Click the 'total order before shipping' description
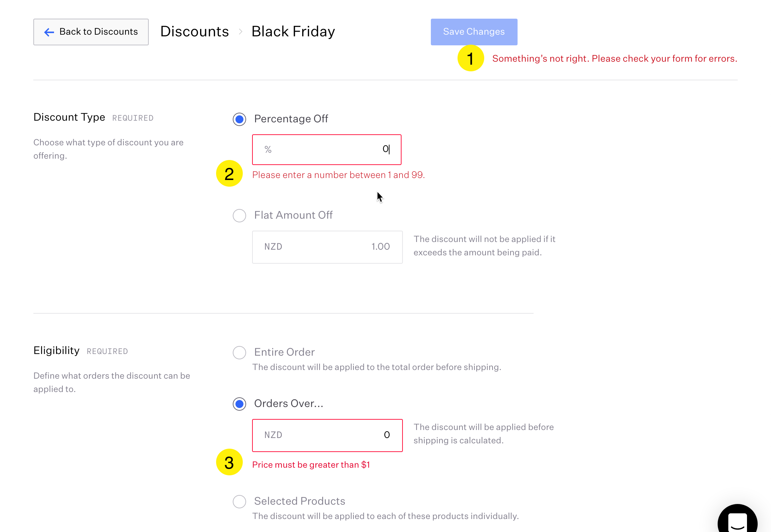 pos(377,367)
